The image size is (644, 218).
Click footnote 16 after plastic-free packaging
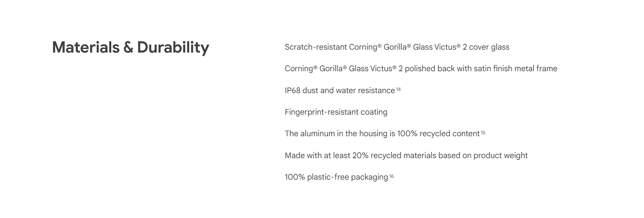pyautogui.click(x=392, y=176)
